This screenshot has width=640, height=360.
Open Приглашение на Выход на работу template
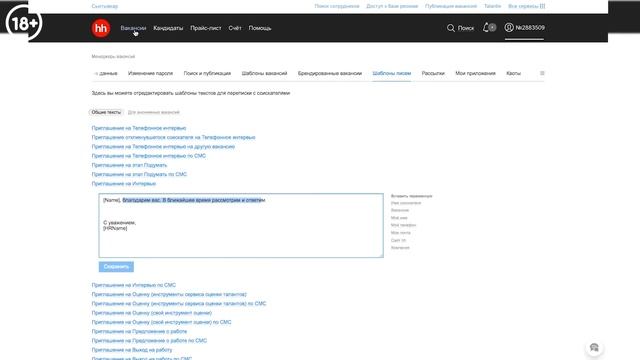point(132,350)
